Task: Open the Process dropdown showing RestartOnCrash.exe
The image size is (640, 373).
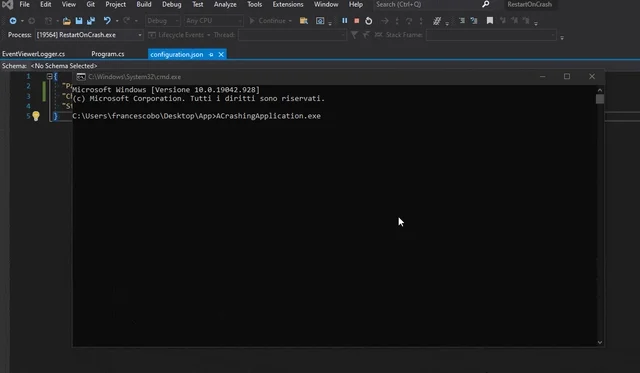Action: (89, 35)
